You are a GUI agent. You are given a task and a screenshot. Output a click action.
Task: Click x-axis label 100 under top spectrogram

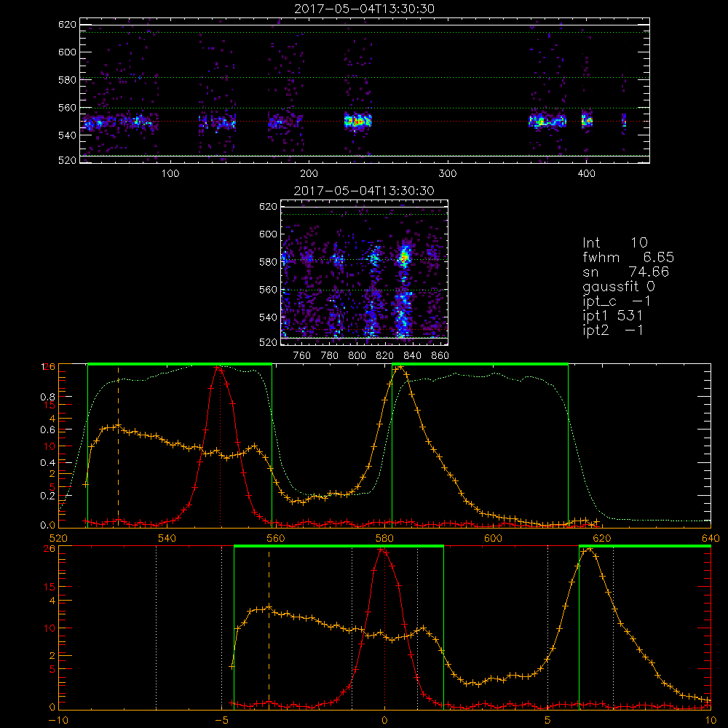pos(170,174)
